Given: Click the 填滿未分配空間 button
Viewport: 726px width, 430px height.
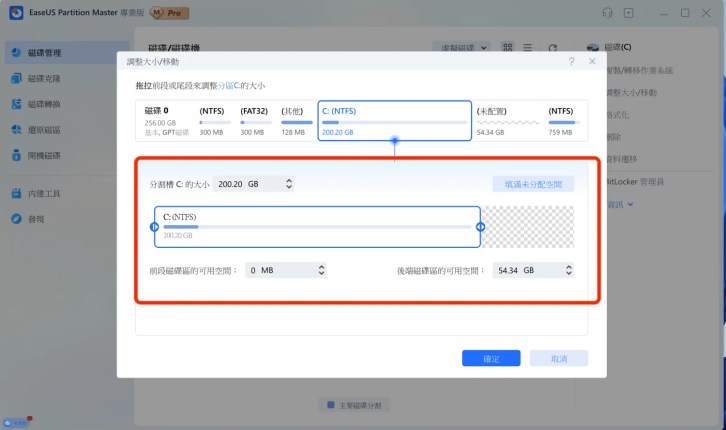Looking at the screenshot, I should 533,184.
